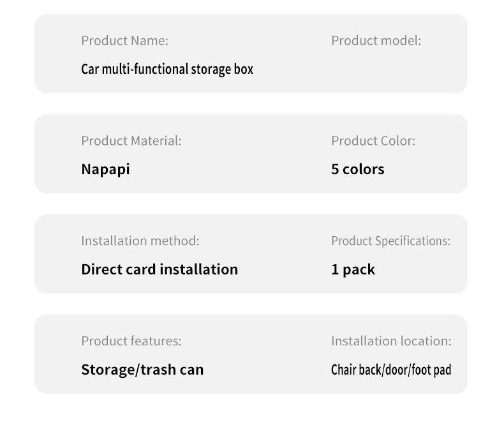504x441 pixels.
Task: Select the "Napapi" material value
Action: coord(105,169)
